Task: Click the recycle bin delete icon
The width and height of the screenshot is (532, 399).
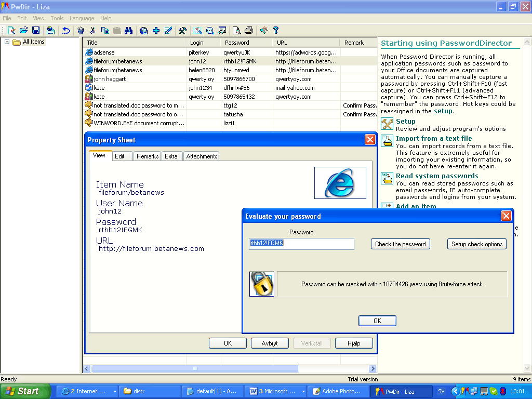Action: [81, 31]
